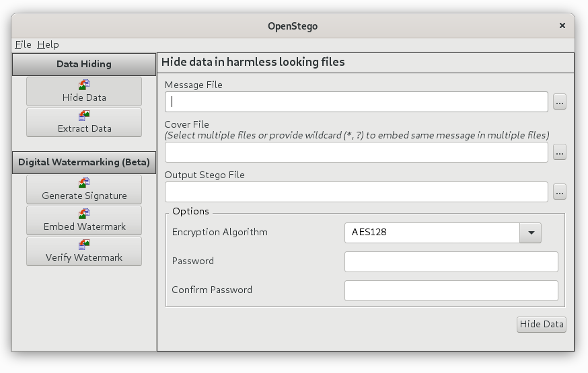Select the Extract Data sidebar icon
Image resolution: width=588 pixels, height=373 pixels.
(84, 116)
